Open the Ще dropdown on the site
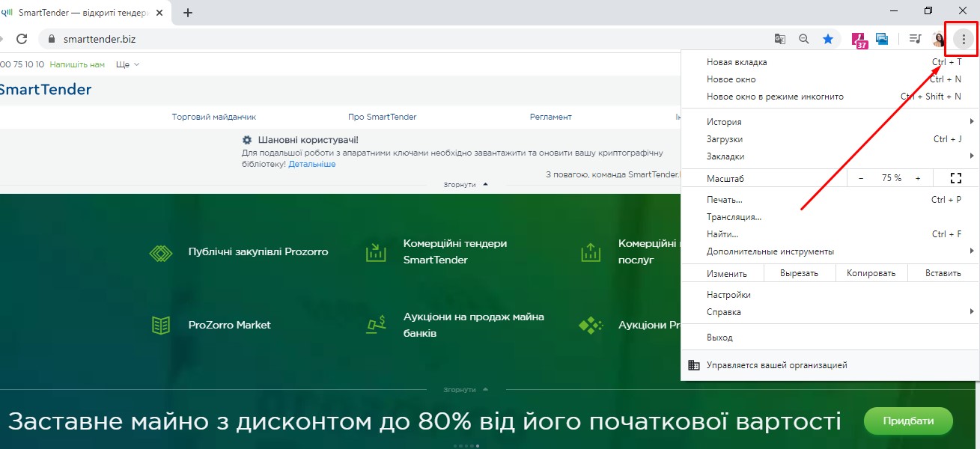The image size is (980, 449). [x=127, y=64]
